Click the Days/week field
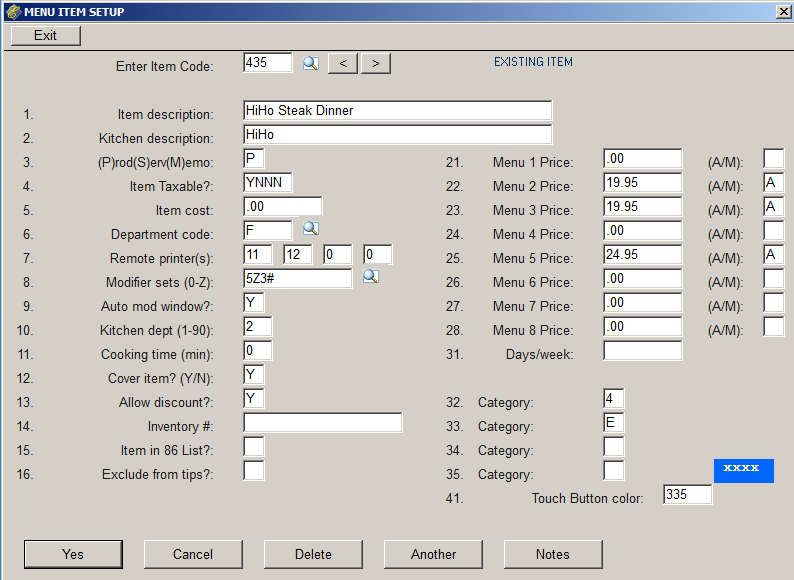 [643, 351]
